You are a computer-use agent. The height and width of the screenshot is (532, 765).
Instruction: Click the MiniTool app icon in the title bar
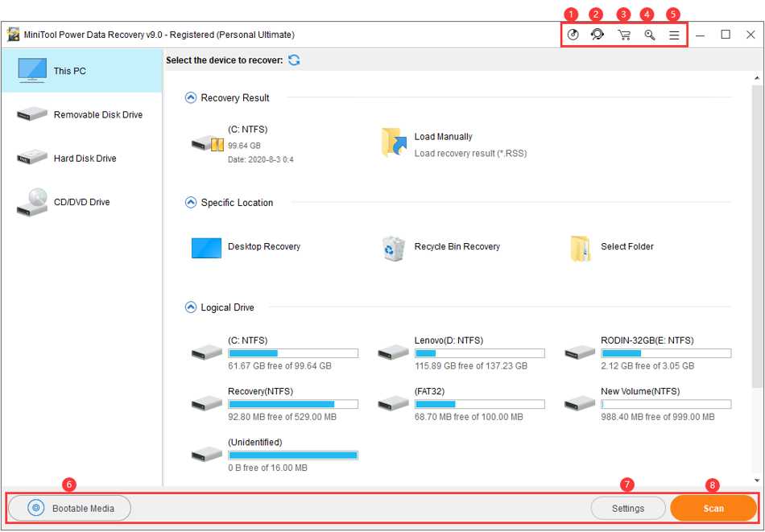13,35
